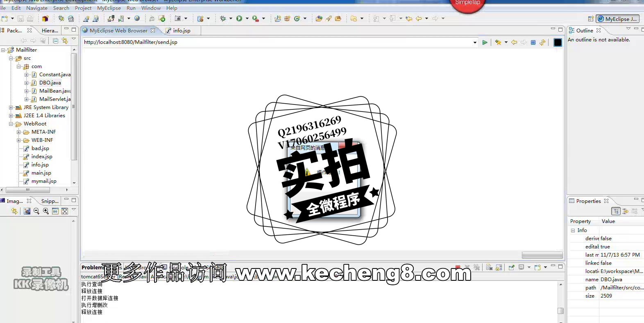The image size is (644, 323).
Task: Open the Edit menu
Action: 16,8
